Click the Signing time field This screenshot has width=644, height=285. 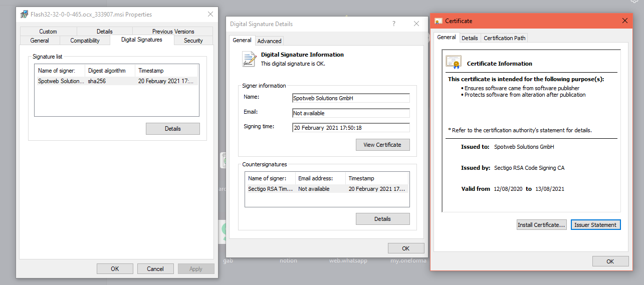pyautogui.click(x=351, y=128)
